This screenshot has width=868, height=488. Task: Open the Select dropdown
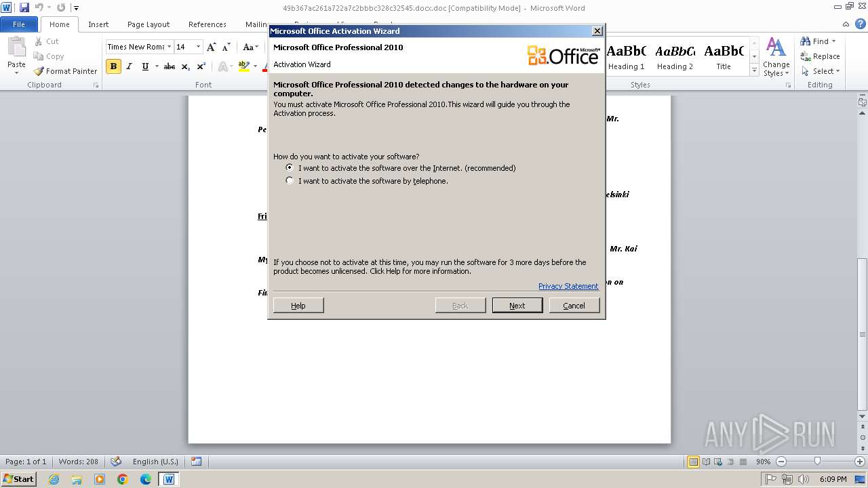pyautogui.click(x=821, y=71)
